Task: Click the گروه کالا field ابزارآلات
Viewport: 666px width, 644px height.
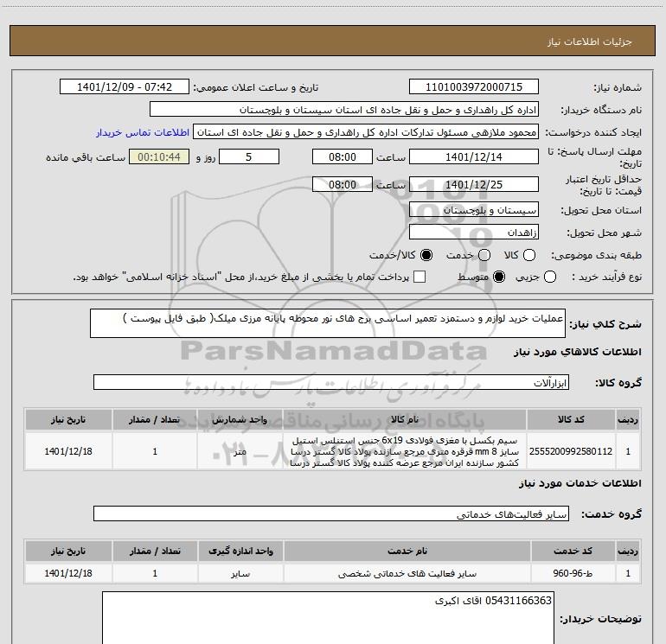Action: point(331,382)
